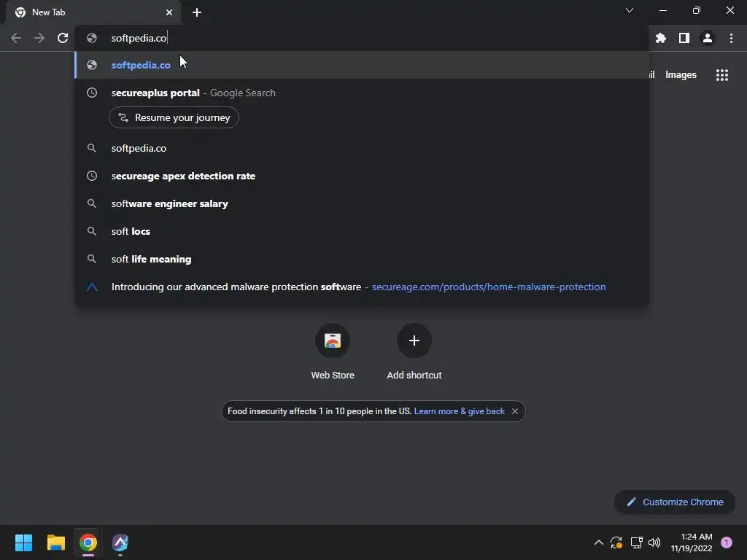Toggle the side panel icon

coord(684,38)
